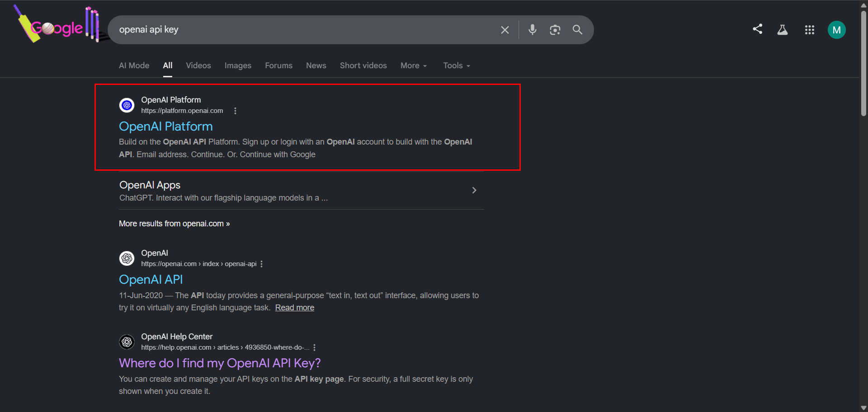Click the 'Read more' link
Screen dimensions: 868x412
[x=295, y=308]
